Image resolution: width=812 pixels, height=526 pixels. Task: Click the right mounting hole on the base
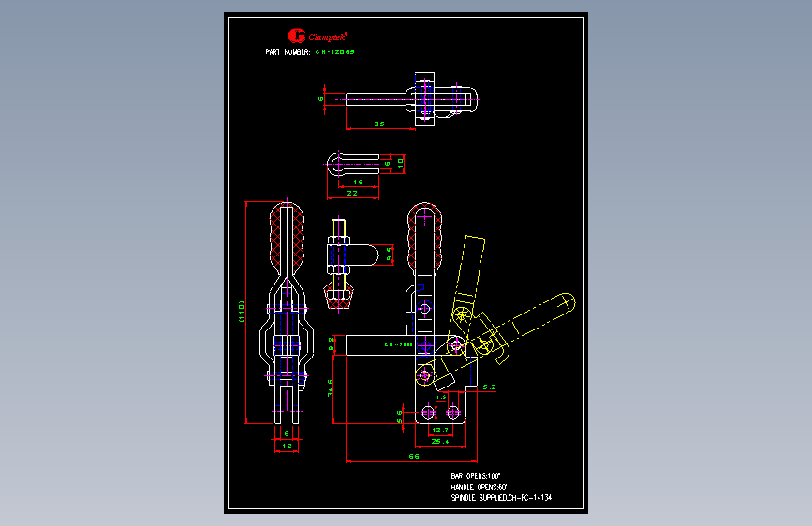[x=453, y=413]
